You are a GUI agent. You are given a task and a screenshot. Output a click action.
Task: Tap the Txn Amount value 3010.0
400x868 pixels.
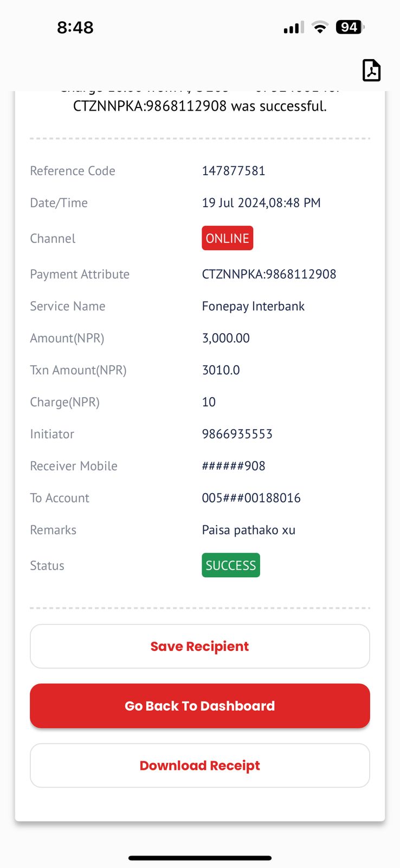coord(221,370)
